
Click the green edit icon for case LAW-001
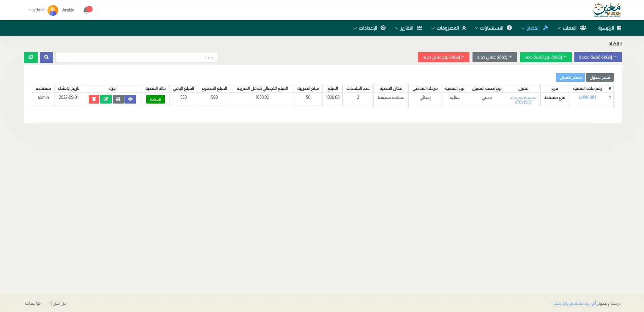[x=106, y=99]
